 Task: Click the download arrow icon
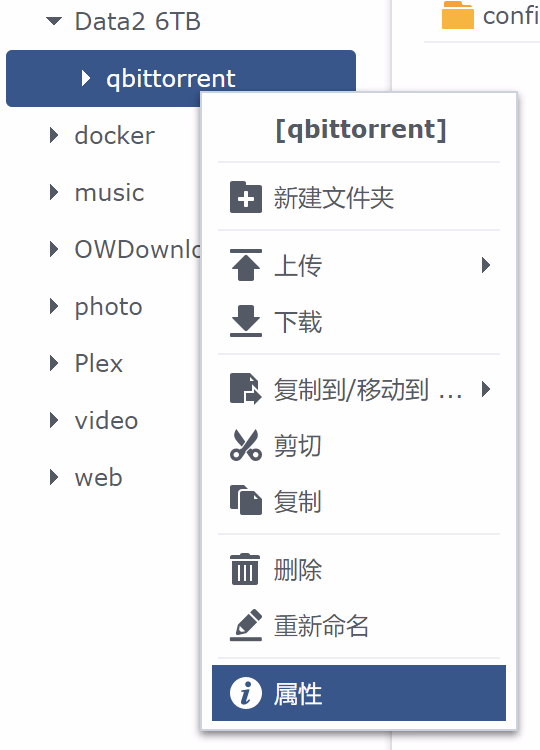[x=245, y=321]
